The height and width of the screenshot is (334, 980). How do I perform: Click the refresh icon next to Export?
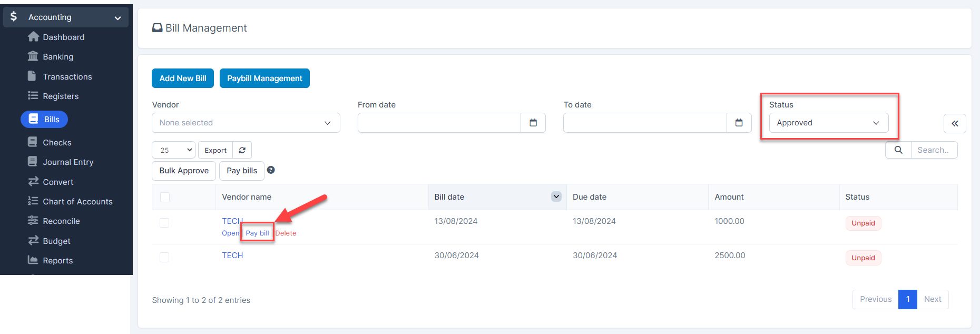242,150
